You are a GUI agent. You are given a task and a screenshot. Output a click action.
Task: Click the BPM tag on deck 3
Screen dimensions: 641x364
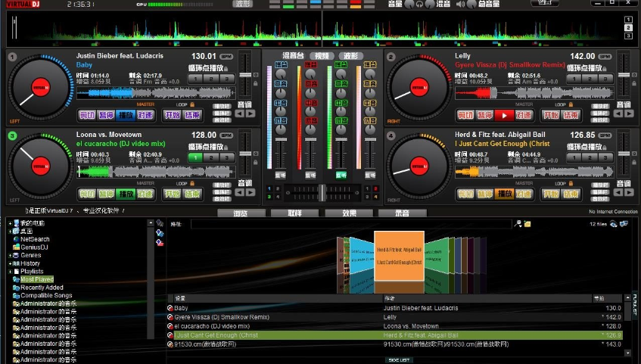[x=226, y=135]
